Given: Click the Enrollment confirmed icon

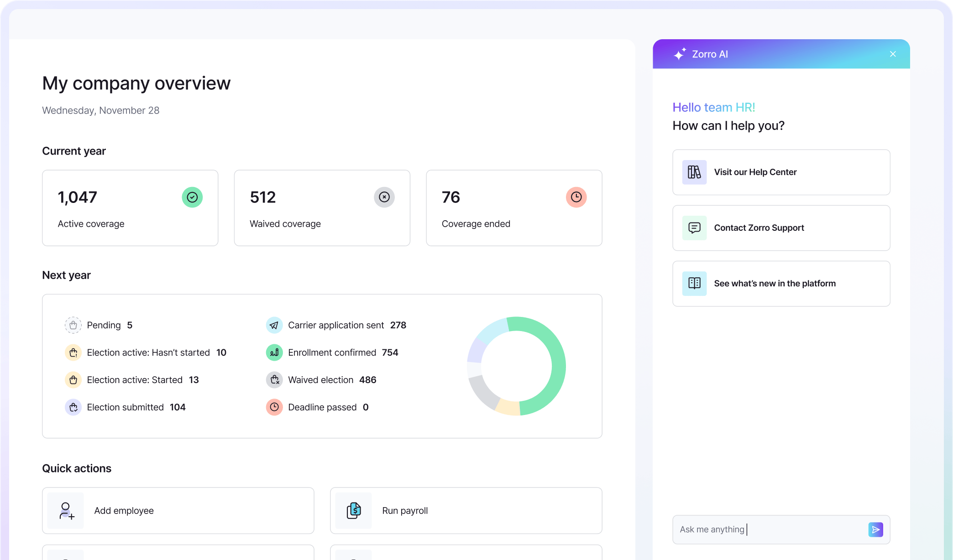Looking at the screenshot, I should click(x=274, y=353).
